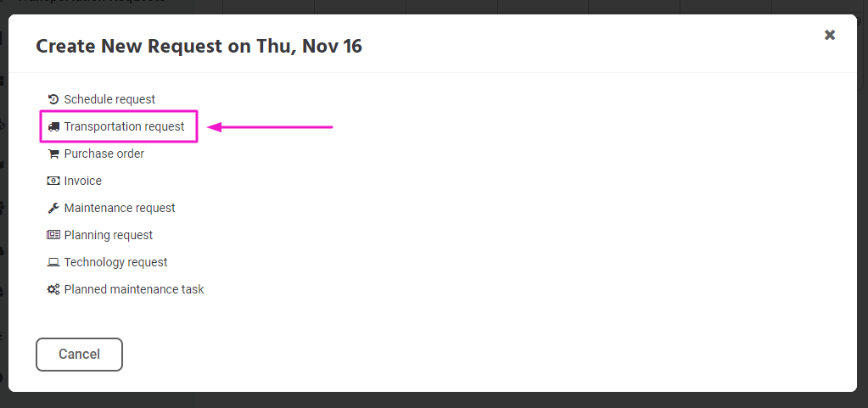This screenshot has width=868, height=408.
Task: Select the Planning request text link
Action: (x=109, y=235)
